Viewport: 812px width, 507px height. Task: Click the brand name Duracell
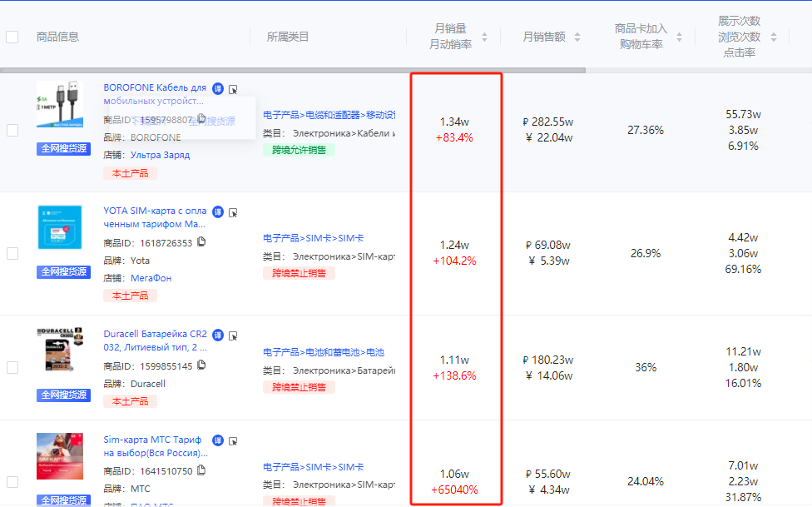[x=148, y=384]
